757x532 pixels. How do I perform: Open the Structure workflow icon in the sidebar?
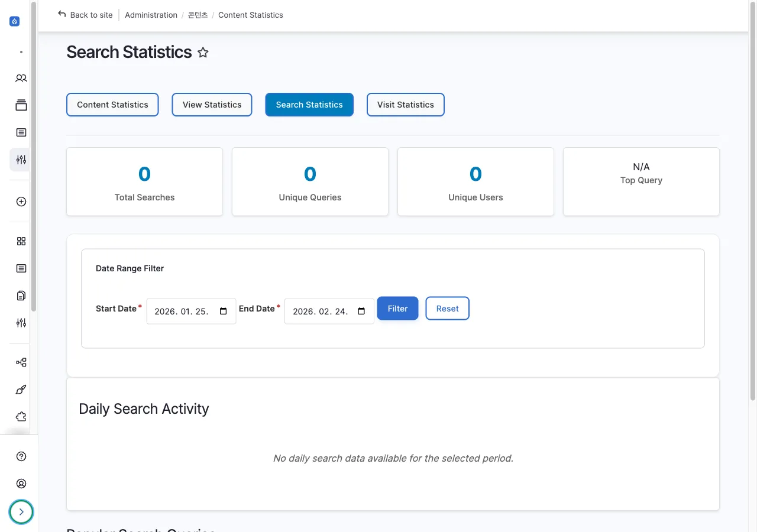click(x=21, y=362)
